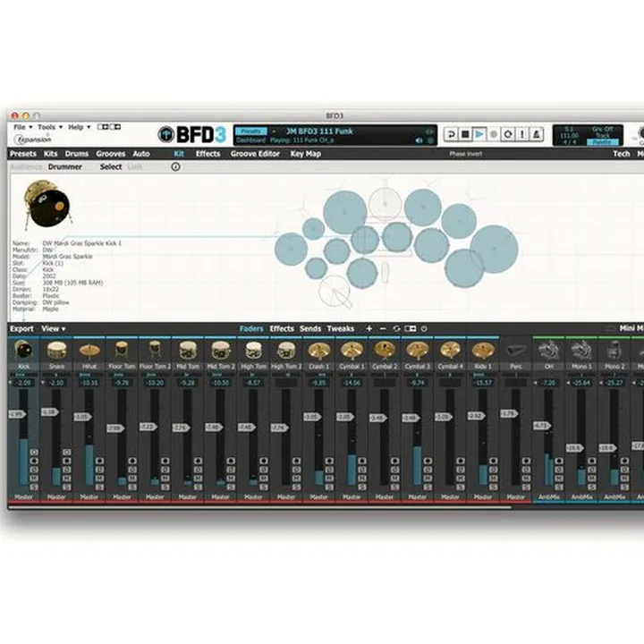The image size is (644, 644).
Task: Click the Kick channel fader handle
Action: (x=17, y=414)
